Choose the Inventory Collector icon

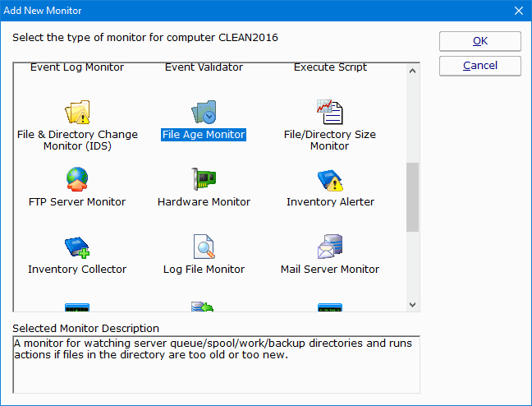77,246
